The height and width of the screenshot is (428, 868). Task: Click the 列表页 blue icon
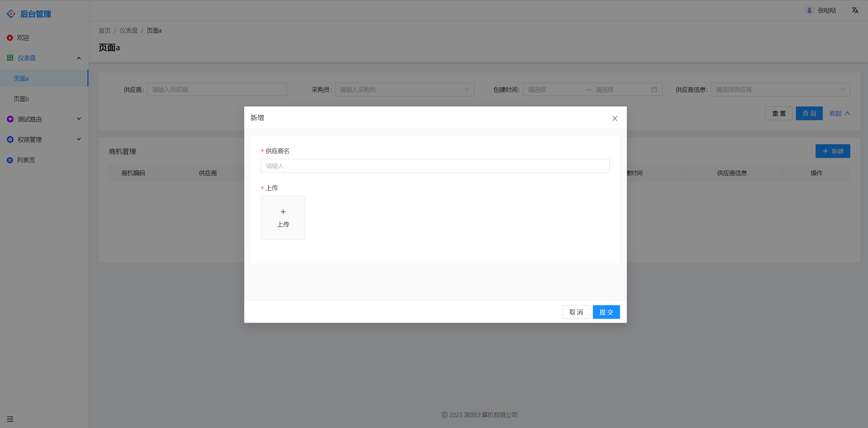click(x=10, y=160)
